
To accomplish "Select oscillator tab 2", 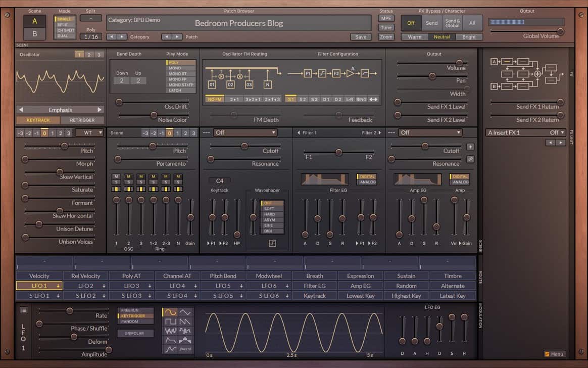I will point(88,55).
